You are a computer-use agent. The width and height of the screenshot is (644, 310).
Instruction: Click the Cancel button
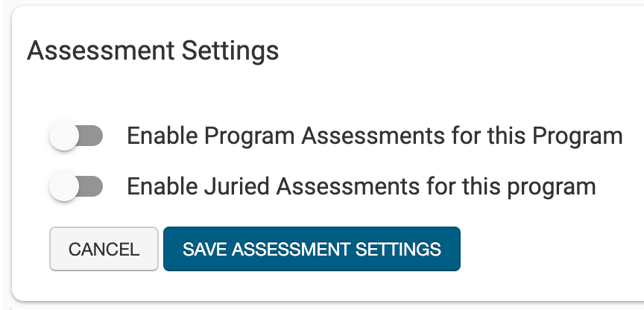click(x=104, y=249)
